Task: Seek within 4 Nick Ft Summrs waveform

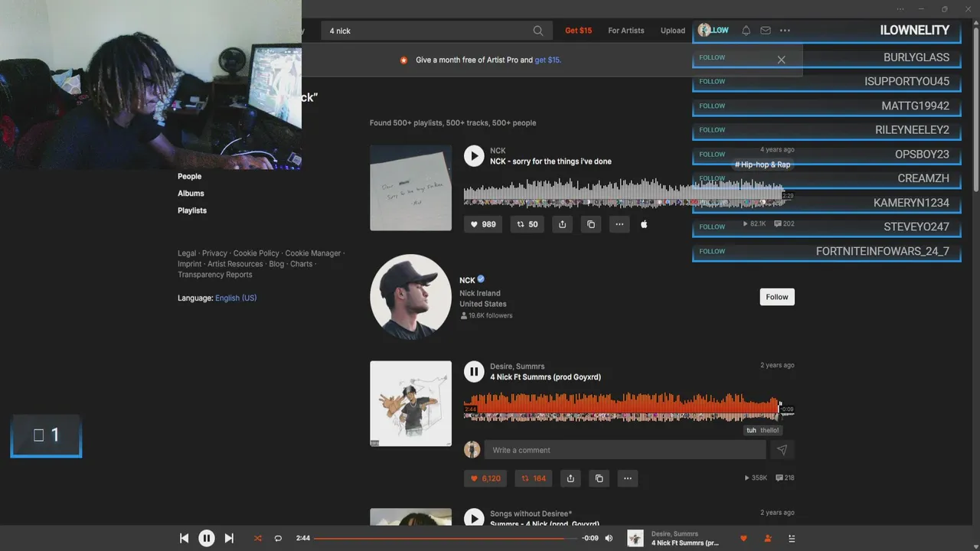Action: (629, 408)
